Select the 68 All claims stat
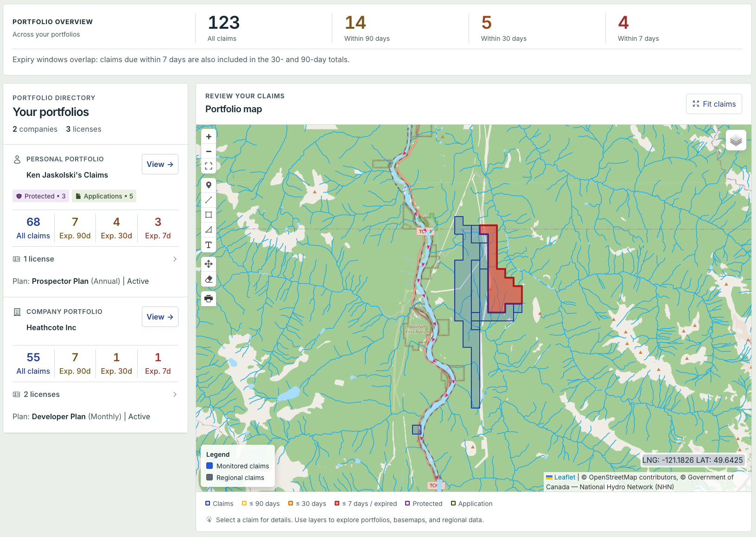 coord(33,228)
